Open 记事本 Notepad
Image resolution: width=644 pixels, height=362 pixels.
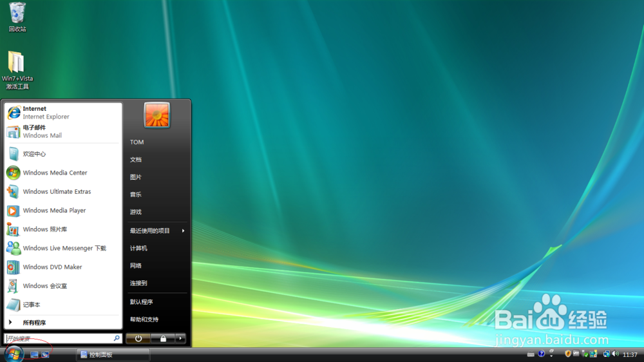pos(63,305)
